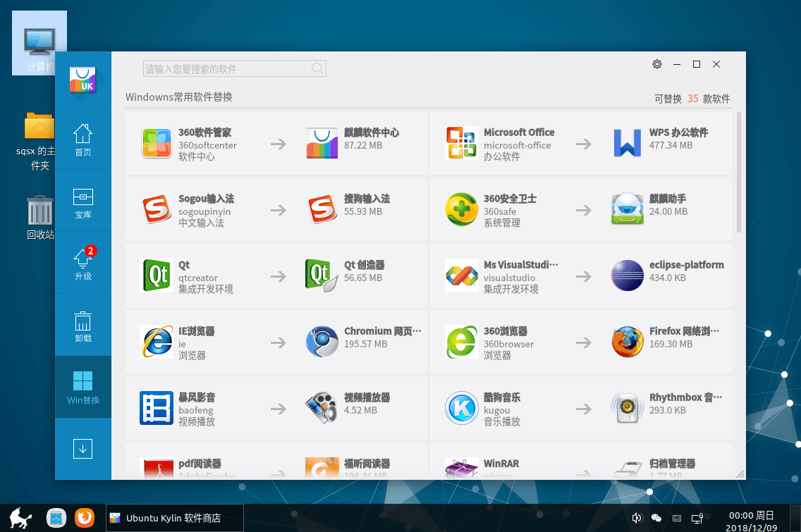This screenshot has height=532, width=801.
Task: Click the software search input field
Action: (x=235, y=68)
